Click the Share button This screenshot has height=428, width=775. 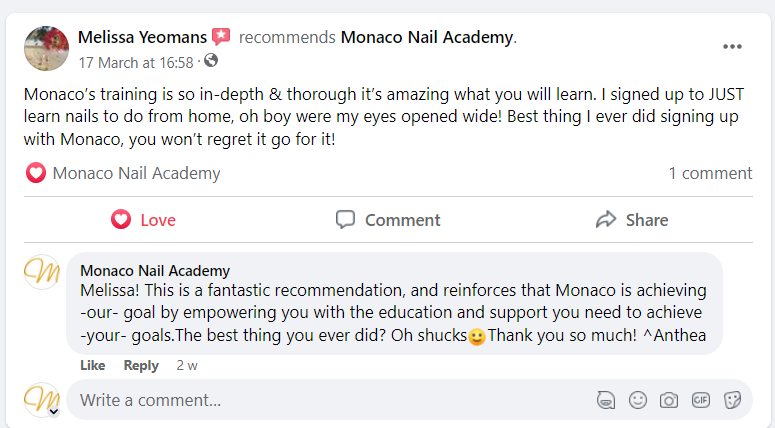[x=631, y=220]
